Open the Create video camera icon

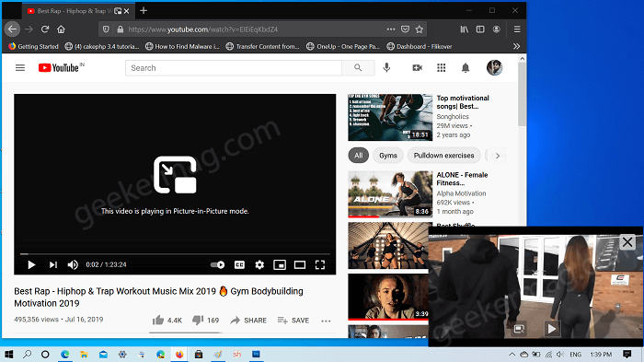pos(418,68)
